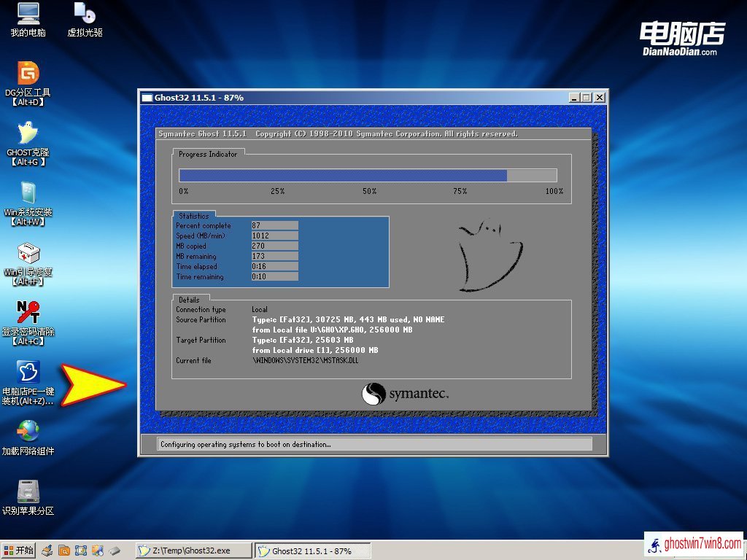Launch DG分区工具 partition tool
The width and height of the screenshot is (747, 560).
[28, 74]
